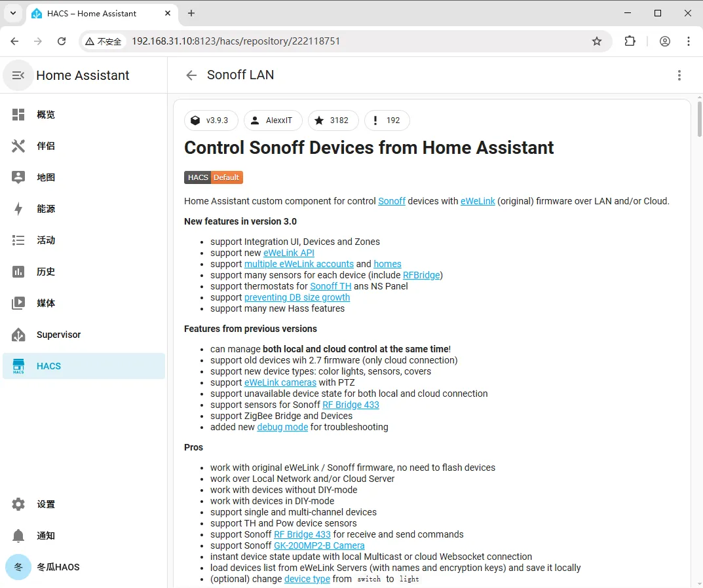Viewport: 703px width, 588px height.
Task: Click the HACS Default badge
Action: click(214, 177)
